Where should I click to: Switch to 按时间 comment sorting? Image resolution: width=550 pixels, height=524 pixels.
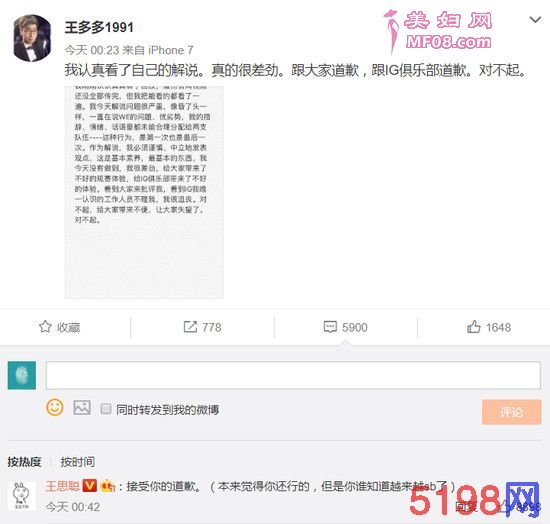coord(78,462)
